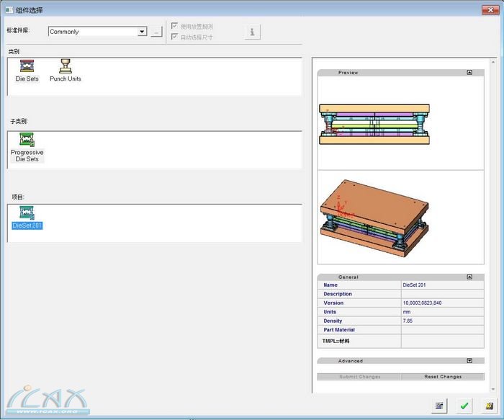The height and width of the screenshot is (420, 504).
Task: Click the Description value field
Action: [442, 294]
